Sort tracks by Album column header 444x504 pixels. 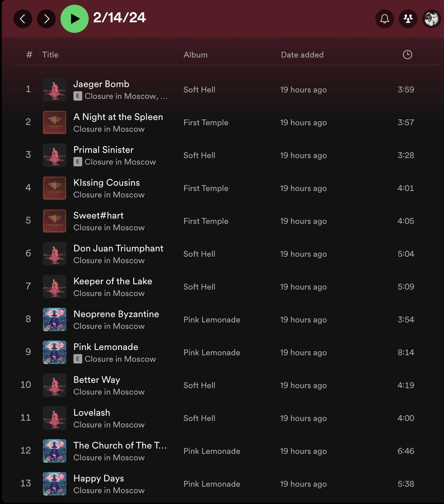pyautogui.click(x=196, y=55)
